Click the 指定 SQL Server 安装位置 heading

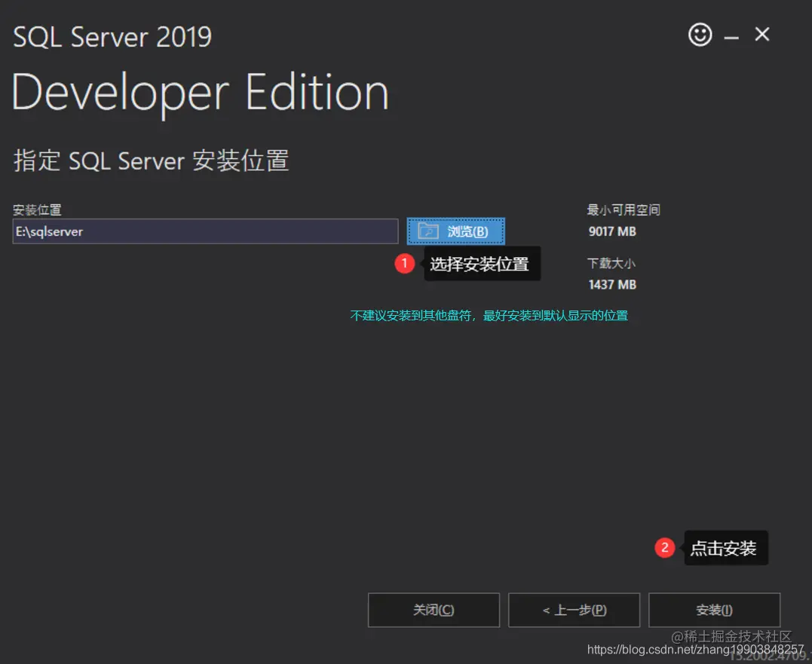151,161
